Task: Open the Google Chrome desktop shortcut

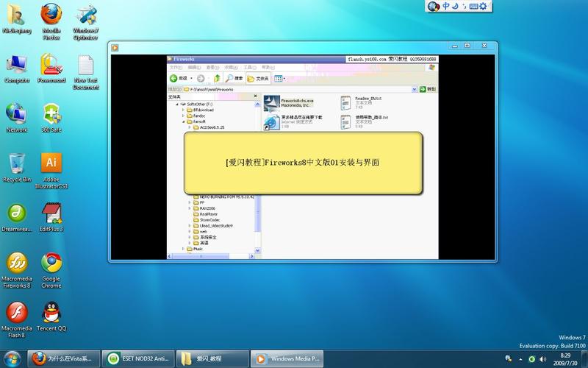Action: 51,270
